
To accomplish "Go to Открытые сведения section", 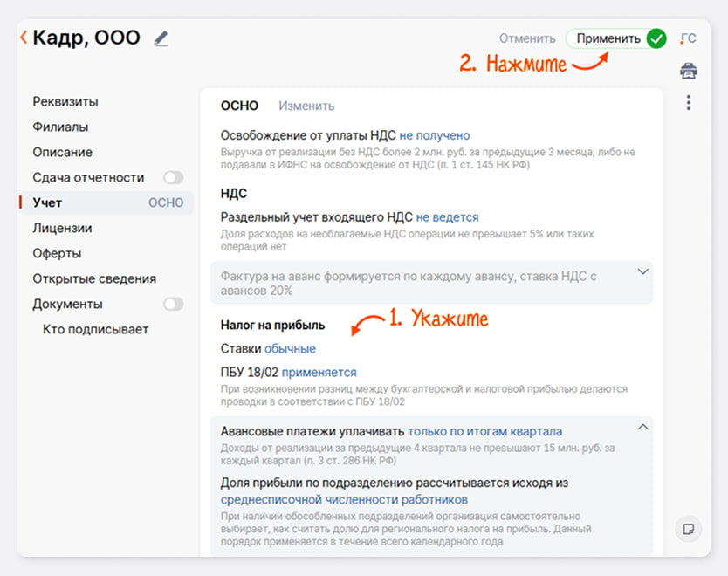I will point(94,279).
